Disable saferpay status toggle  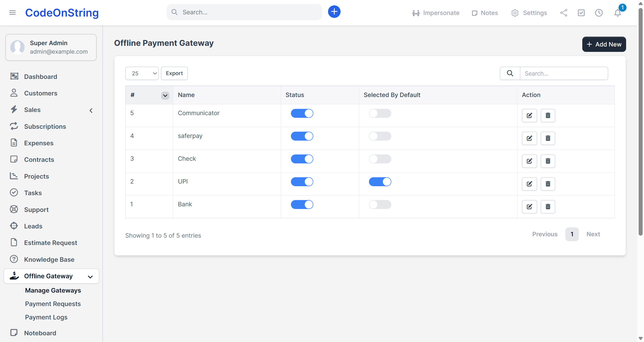tap(302, 136)
